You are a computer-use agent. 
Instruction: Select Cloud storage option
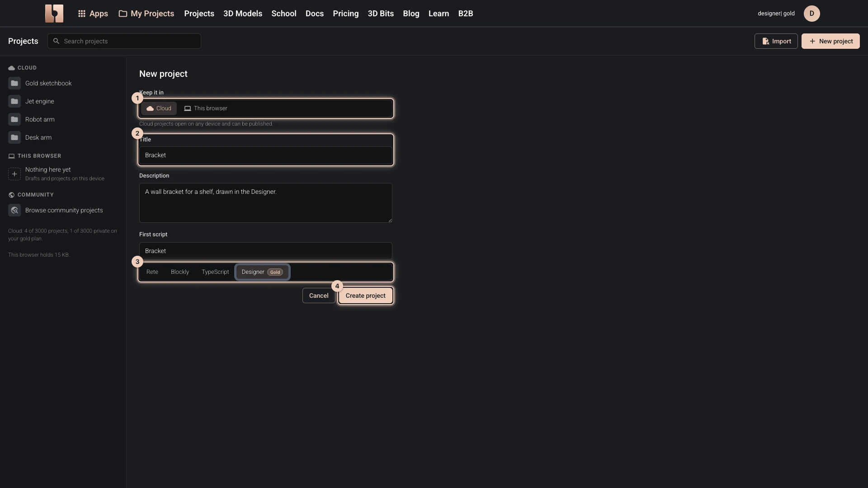159,108
